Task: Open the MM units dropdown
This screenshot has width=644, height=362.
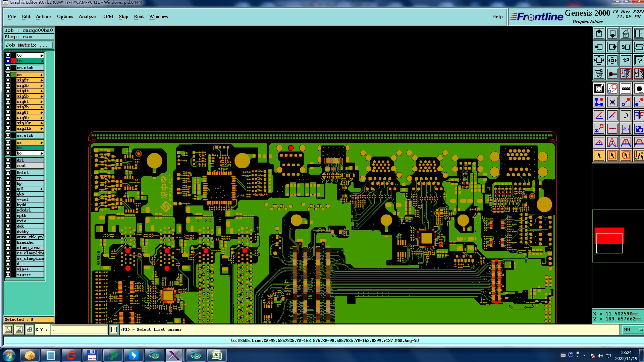Action: pyautogui.click(x=633, y=330)
